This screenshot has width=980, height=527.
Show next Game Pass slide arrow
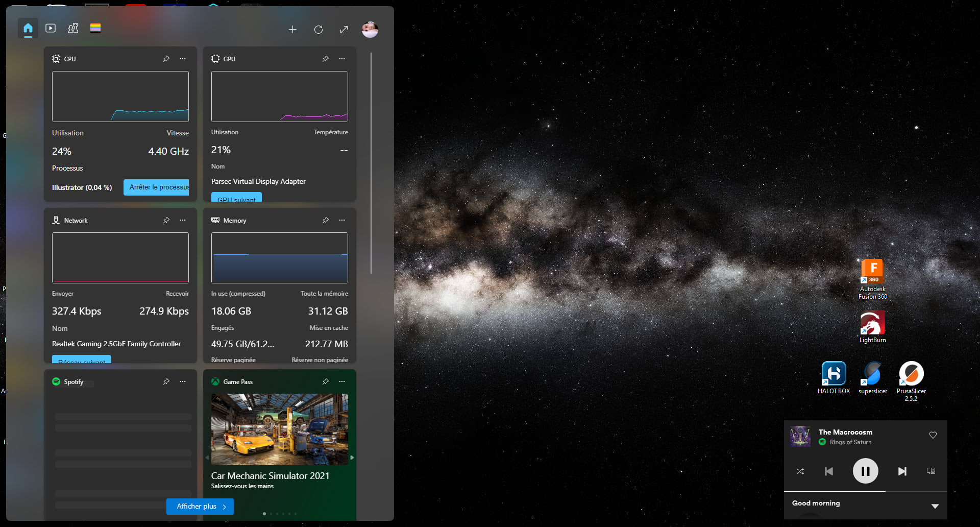[352, 458]
